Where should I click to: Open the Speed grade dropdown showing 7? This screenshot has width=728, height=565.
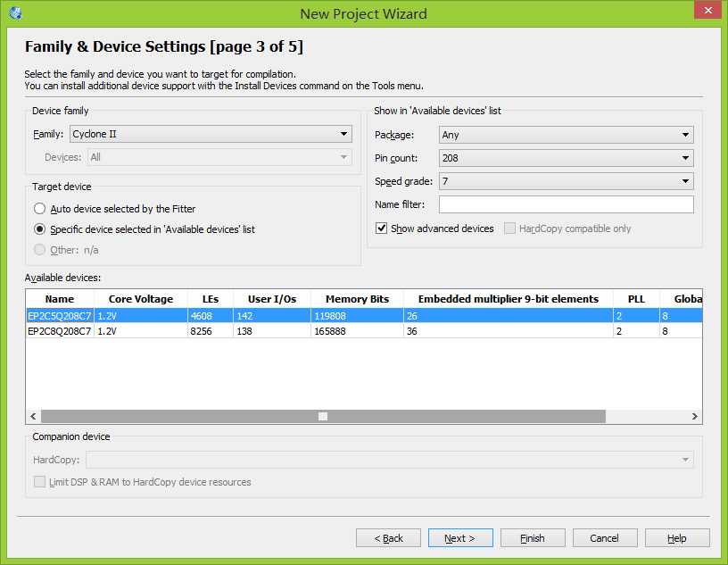(x=566, y=181)
